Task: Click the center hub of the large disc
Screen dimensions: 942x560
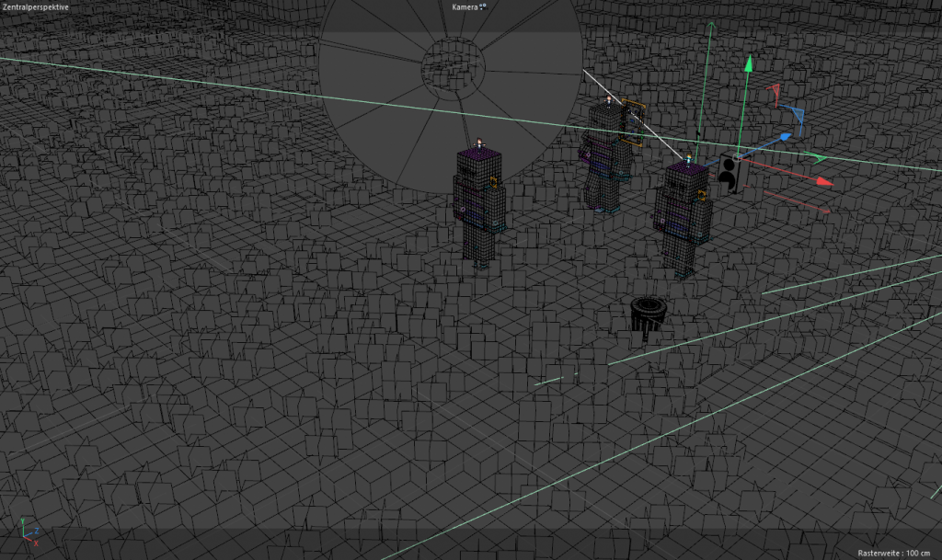Action: (x=452, y=64)
